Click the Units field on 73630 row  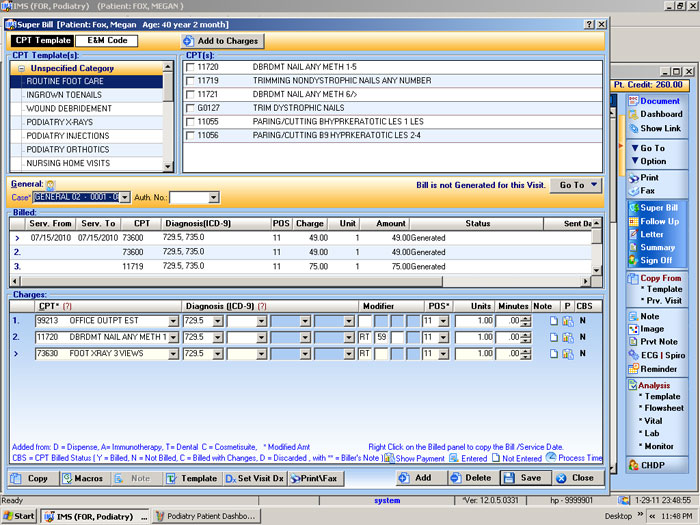(x=474, y=354)
